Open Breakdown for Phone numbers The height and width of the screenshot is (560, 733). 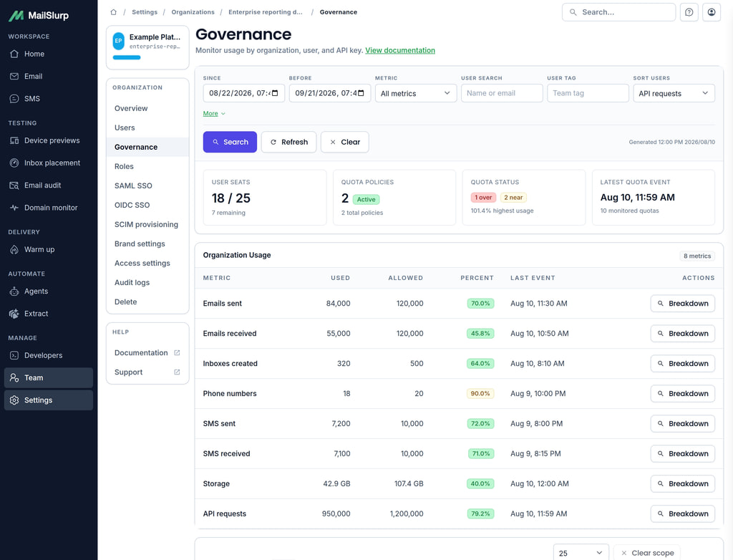pos(682,393)
